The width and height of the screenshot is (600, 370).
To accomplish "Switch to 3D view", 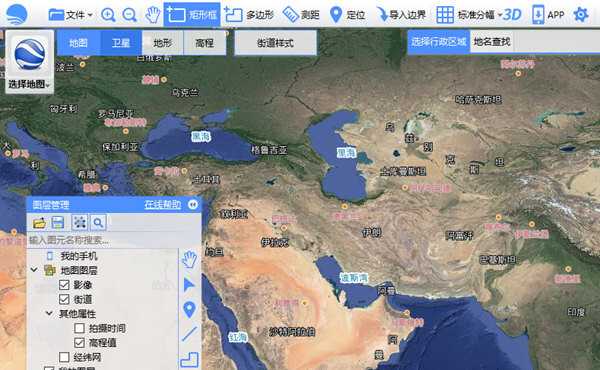I will point(512,15).
